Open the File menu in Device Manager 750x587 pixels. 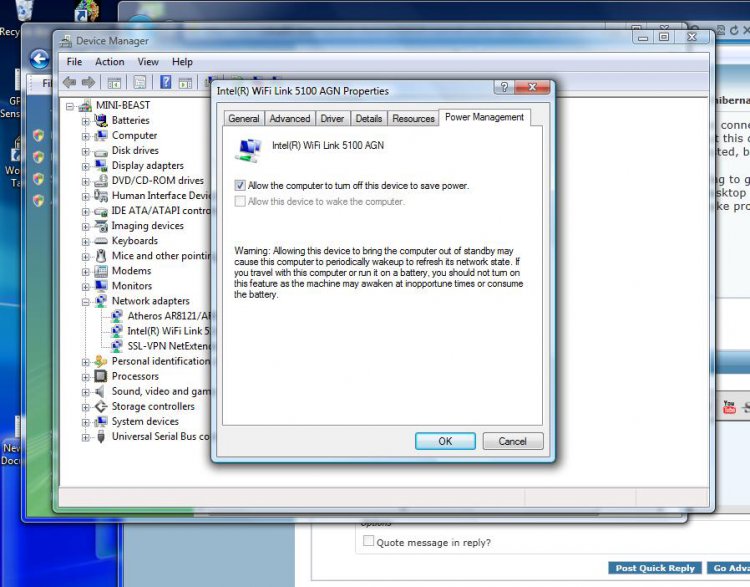coord(74,62)
